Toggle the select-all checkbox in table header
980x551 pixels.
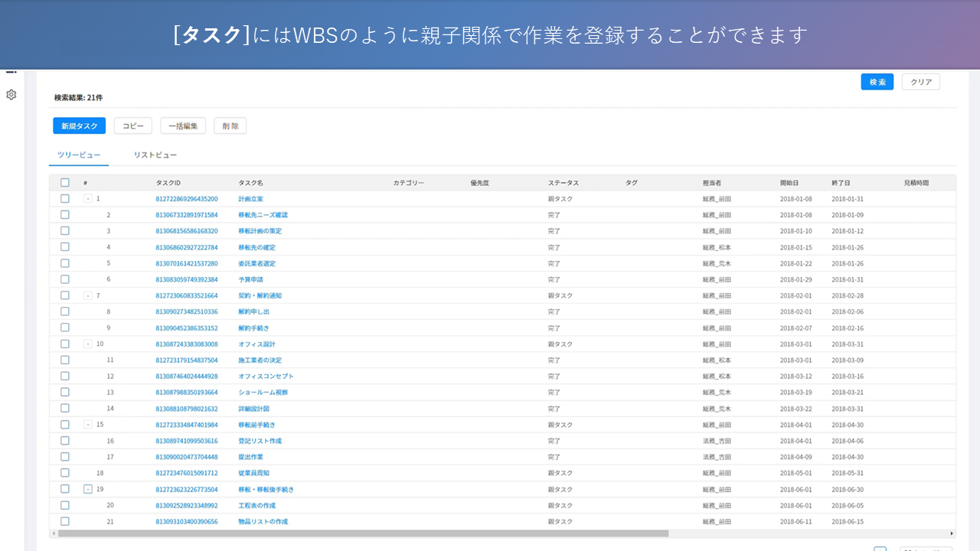pyautogui.click(x=65, y=183)
